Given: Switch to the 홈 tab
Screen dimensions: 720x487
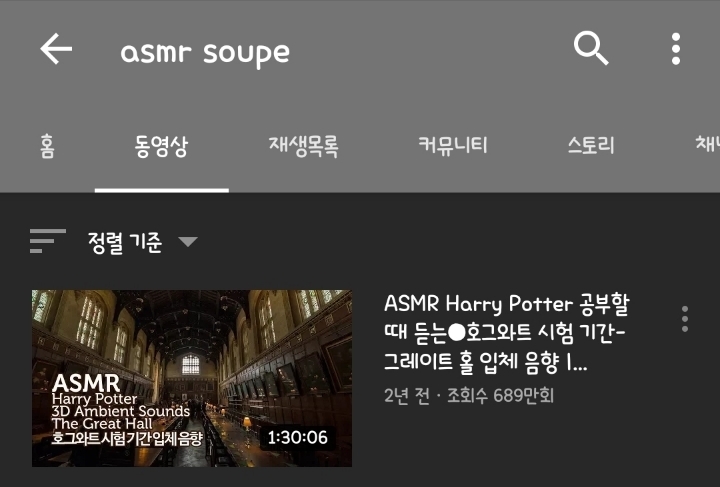Looking at the screenshot, I should tap(47, 146).
